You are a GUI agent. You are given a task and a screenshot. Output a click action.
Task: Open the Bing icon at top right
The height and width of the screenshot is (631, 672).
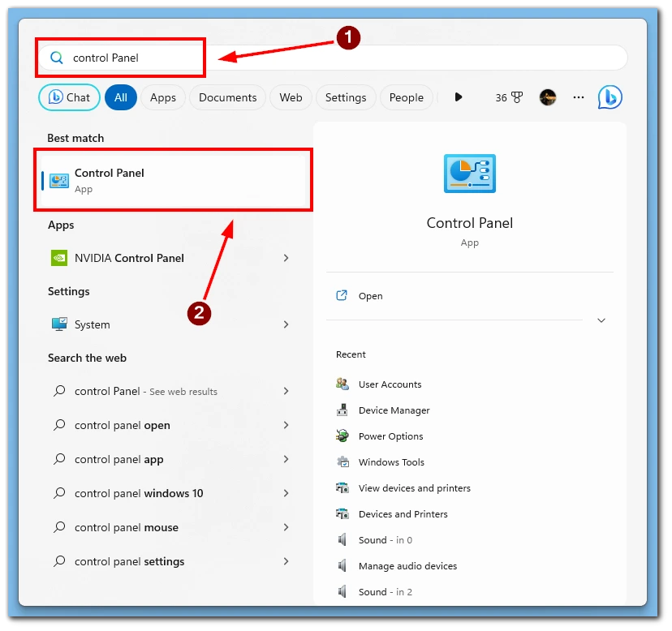point(610,97)
